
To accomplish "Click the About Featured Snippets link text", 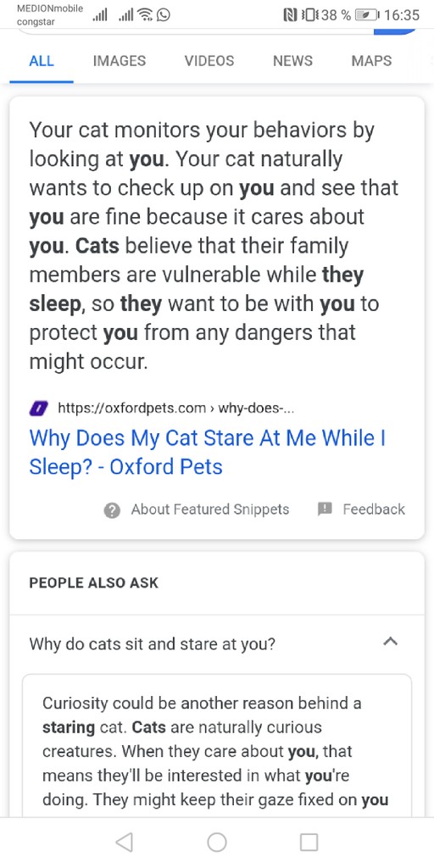I will click(x=210, y=509).
